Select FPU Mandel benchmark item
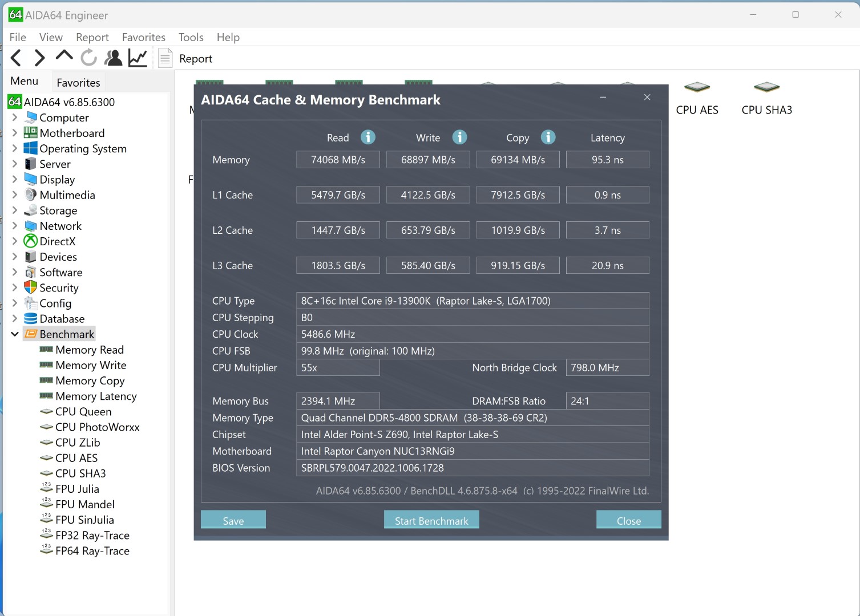The image size is (860, 616). pyautogui.click(x=85, y=504)
